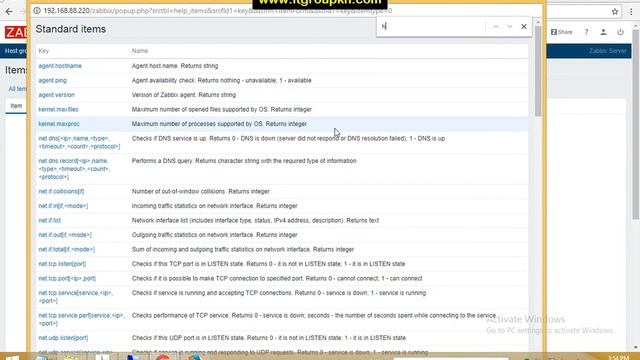Image resolution: width=640 pixels, height=360 pixels.
Task: Open the Chrome three-dot menu
Action: (x=631, y=12)
